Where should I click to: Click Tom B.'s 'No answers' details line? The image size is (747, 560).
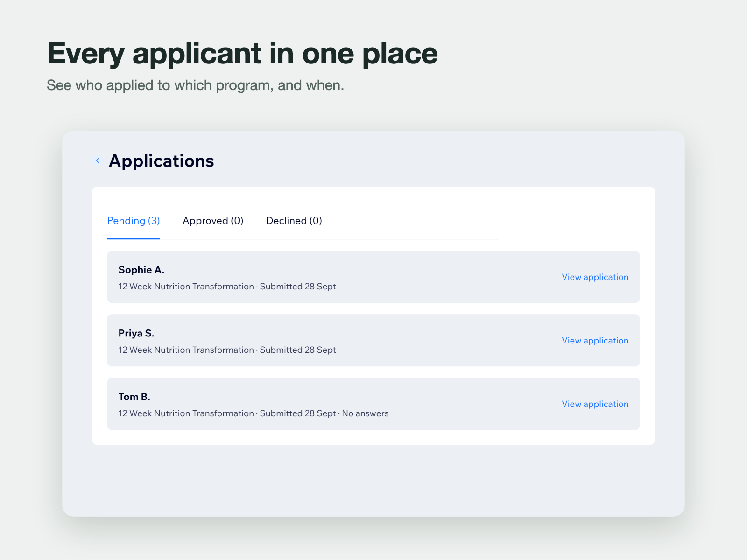(254, 413)
